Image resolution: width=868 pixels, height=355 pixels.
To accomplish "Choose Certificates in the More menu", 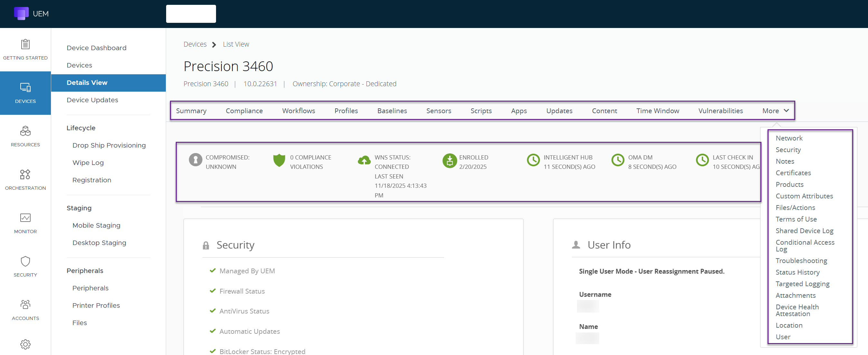I will pyautogui.click(x=793, y=173).
